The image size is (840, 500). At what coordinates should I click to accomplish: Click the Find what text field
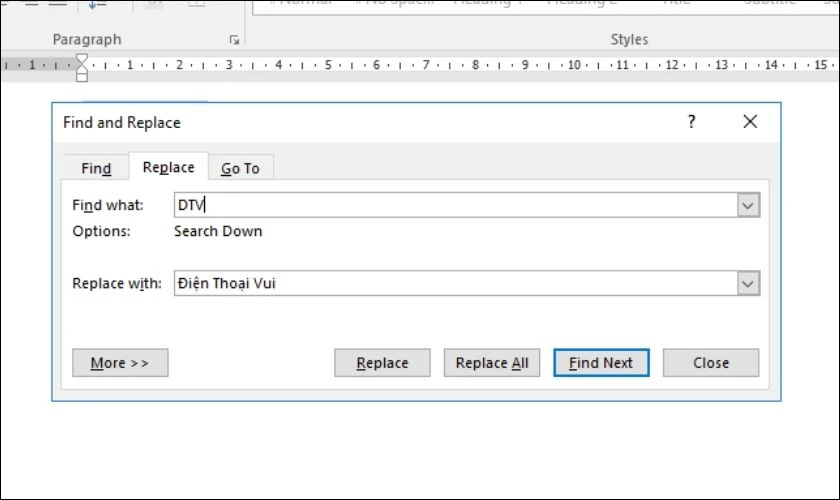455,205
